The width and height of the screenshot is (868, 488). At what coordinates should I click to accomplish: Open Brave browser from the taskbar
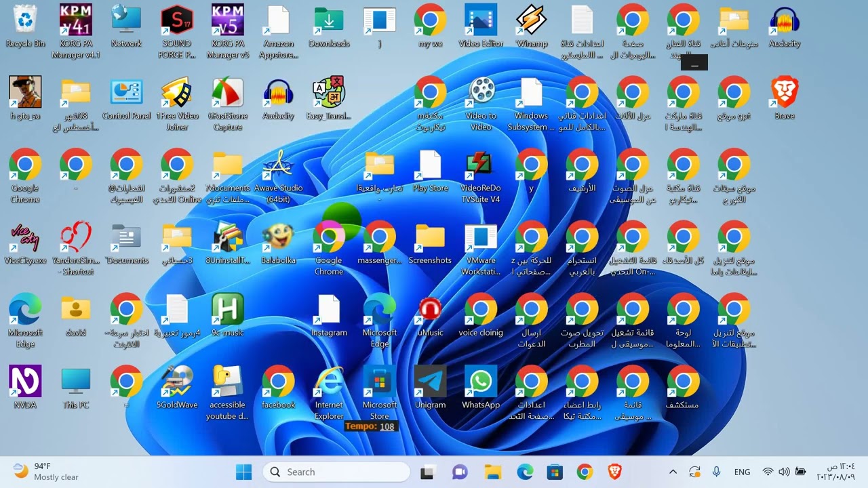[615, 472]
